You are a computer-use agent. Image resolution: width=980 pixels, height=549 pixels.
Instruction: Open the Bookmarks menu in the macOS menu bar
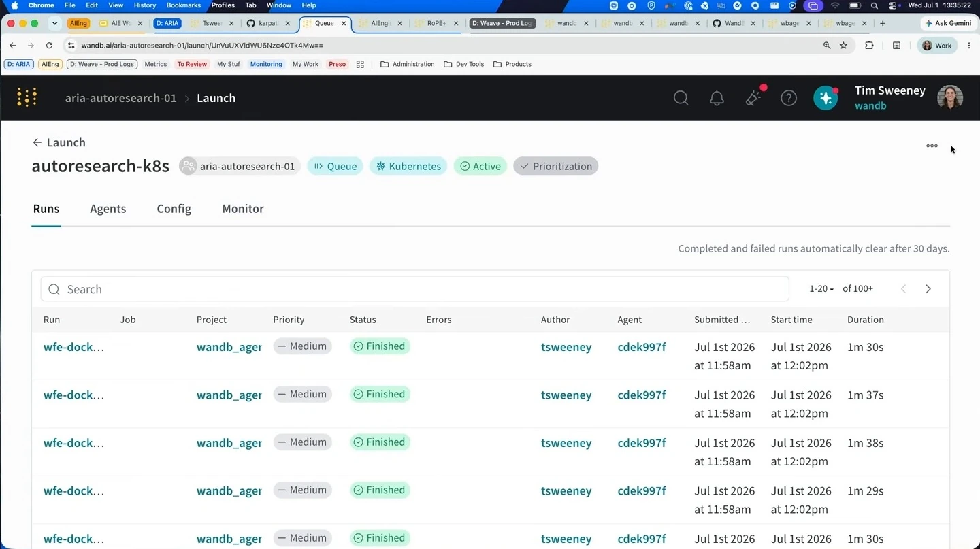click(x=184, y=5)
